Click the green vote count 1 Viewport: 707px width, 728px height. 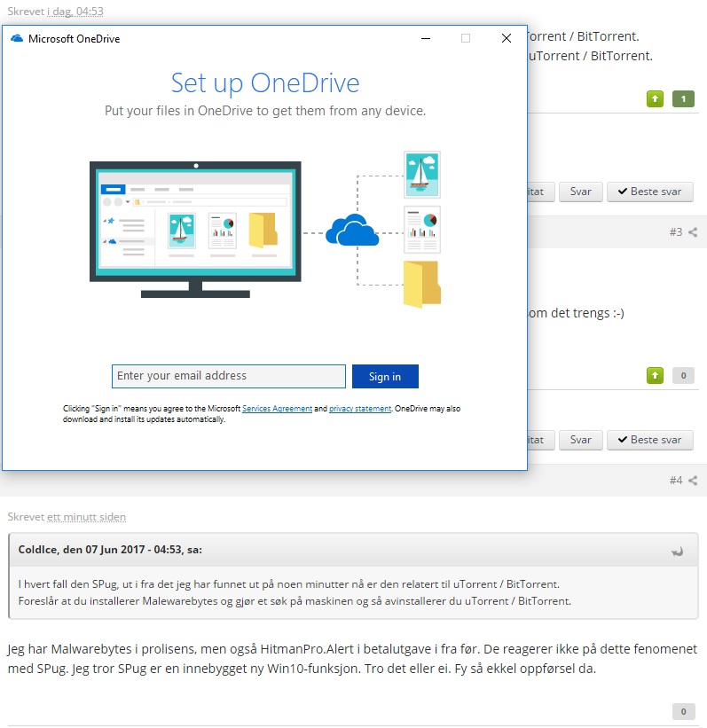tap(683, 99)
